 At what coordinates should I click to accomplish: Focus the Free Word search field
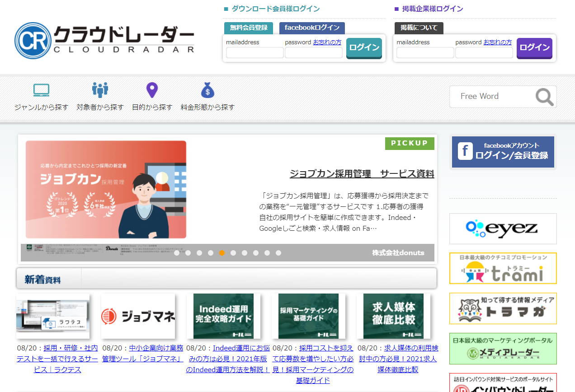[x=492, y=97]
